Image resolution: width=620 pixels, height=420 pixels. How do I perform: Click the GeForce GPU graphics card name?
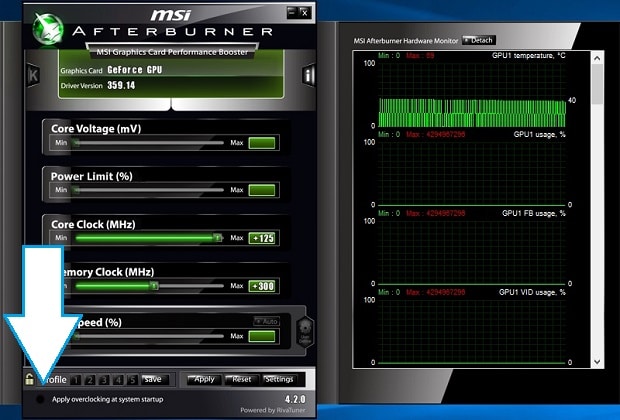click(134, 70)
